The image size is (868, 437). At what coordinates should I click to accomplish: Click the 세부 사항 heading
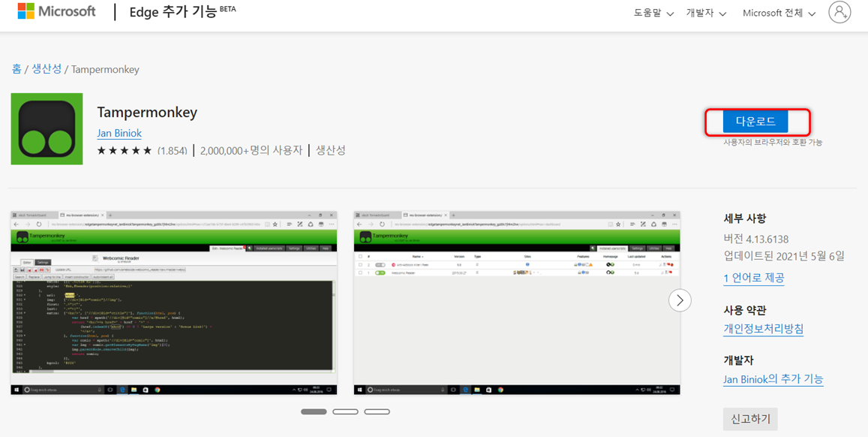[x=745, y=218]
